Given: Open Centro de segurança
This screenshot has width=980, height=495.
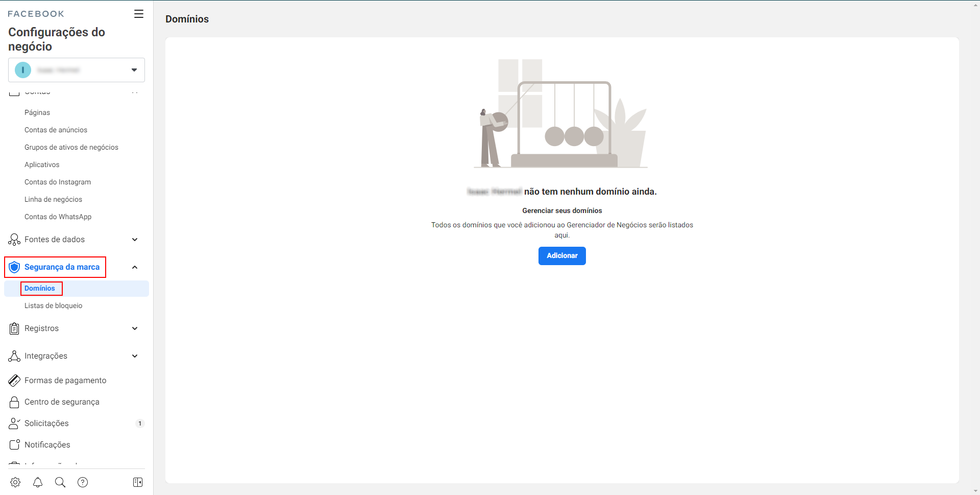Looking at the screenshot, I should coord(62,402).
